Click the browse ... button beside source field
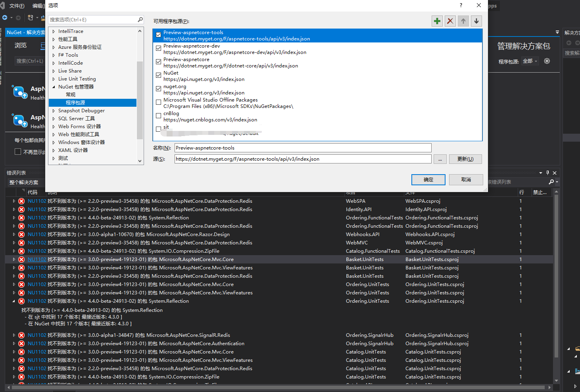Image resolution: width=580 pixels, height=392 pixels. tap(440, 159)
